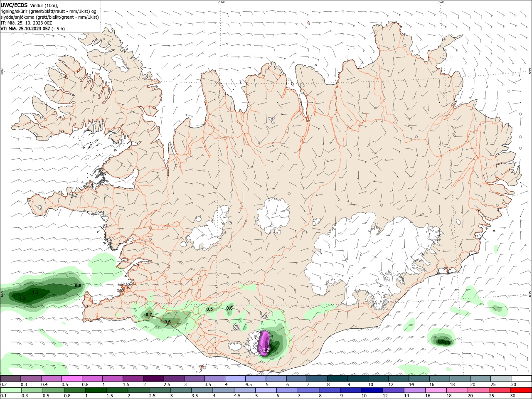This screenshot has height=399, width=532.
Task: Select the 'rigning/skúrir' legend description line
Action: 49,11
